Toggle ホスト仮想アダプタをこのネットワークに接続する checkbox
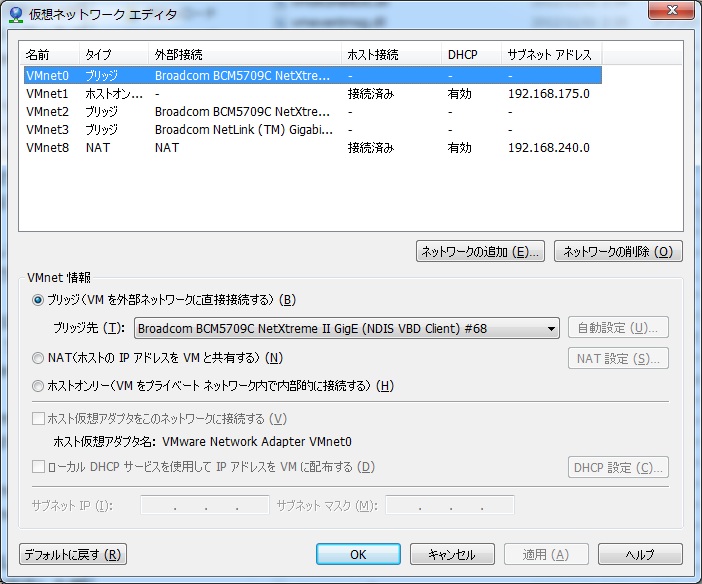The width and height of the screenshot is (702, 584). click(39, 419)
